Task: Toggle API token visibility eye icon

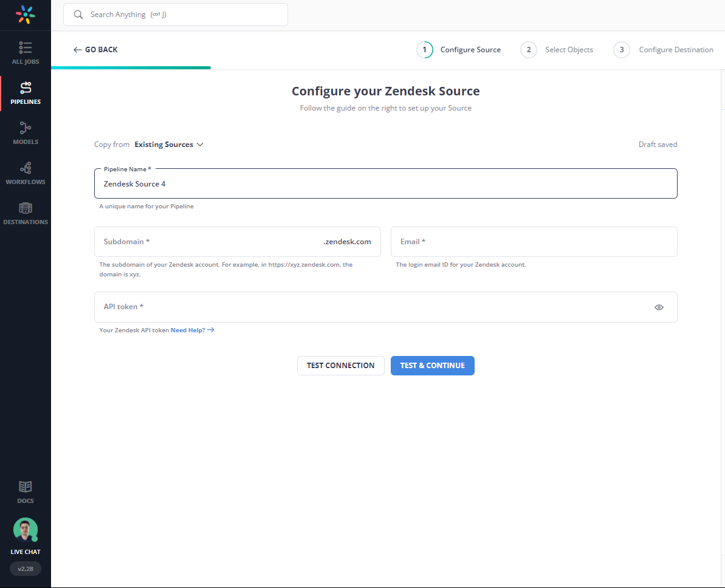Action: (x=659, y=307)
